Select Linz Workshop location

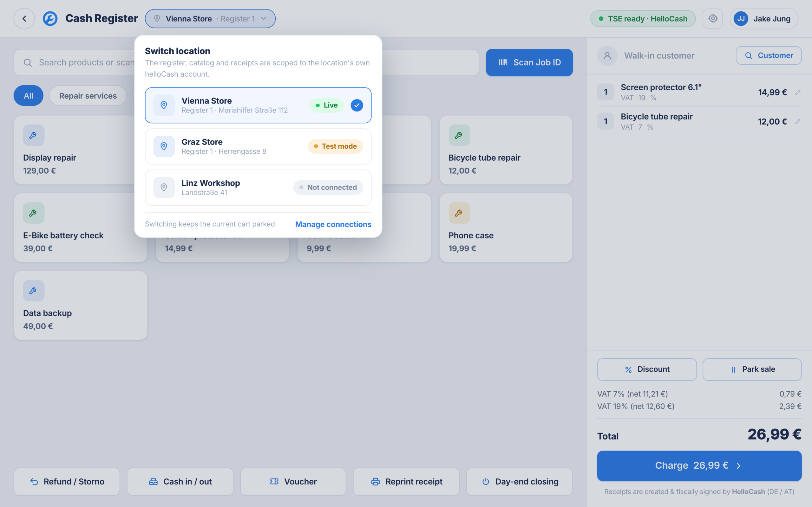click(x=258, y=188)
